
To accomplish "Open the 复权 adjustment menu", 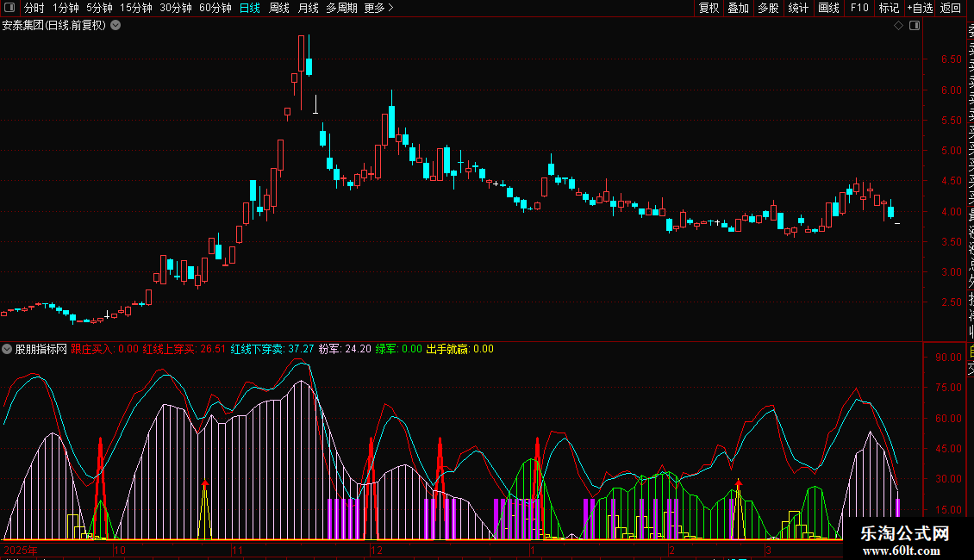I will pyautogui.click(x=709, y=8).
